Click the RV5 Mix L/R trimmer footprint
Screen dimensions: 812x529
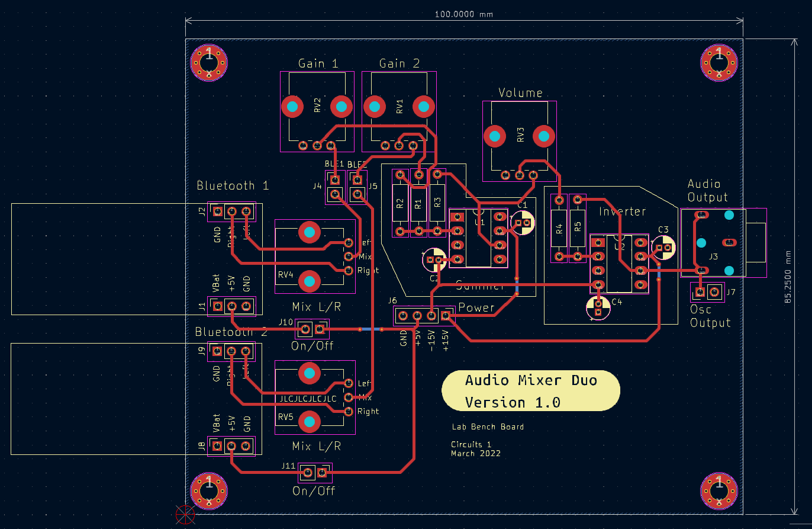315,397
